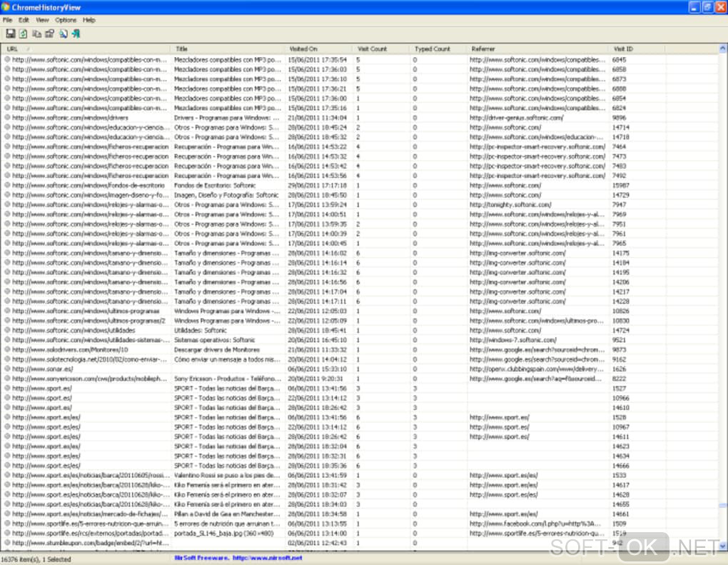Open the Help menu
Image resolution: width=728 pixels, height=565 pixels.
point(89,20)
